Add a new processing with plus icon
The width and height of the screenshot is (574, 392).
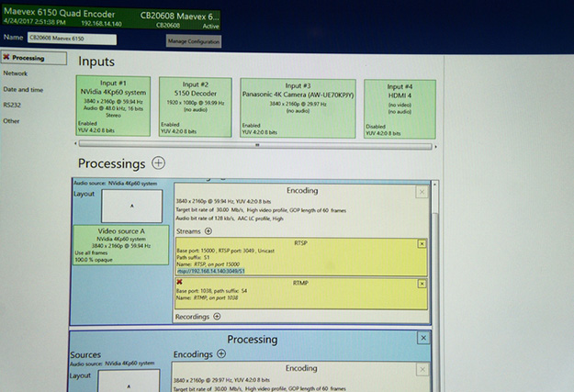[x=159, y=163]
